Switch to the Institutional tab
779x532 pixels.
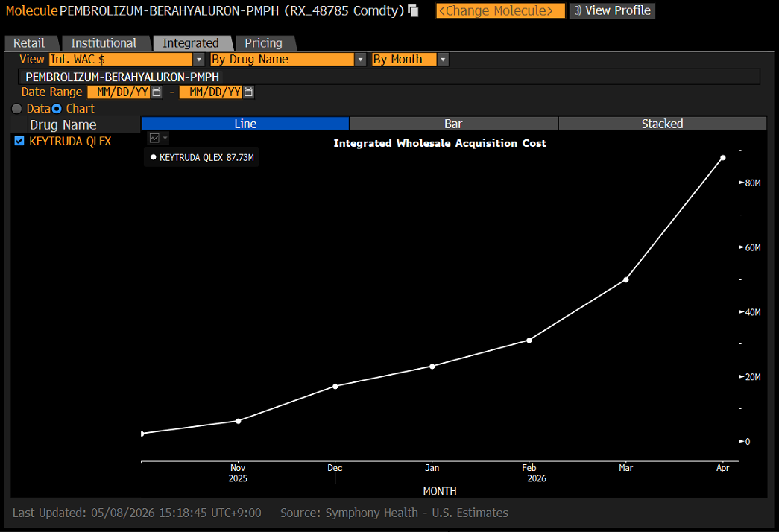(x=104, y=43)
